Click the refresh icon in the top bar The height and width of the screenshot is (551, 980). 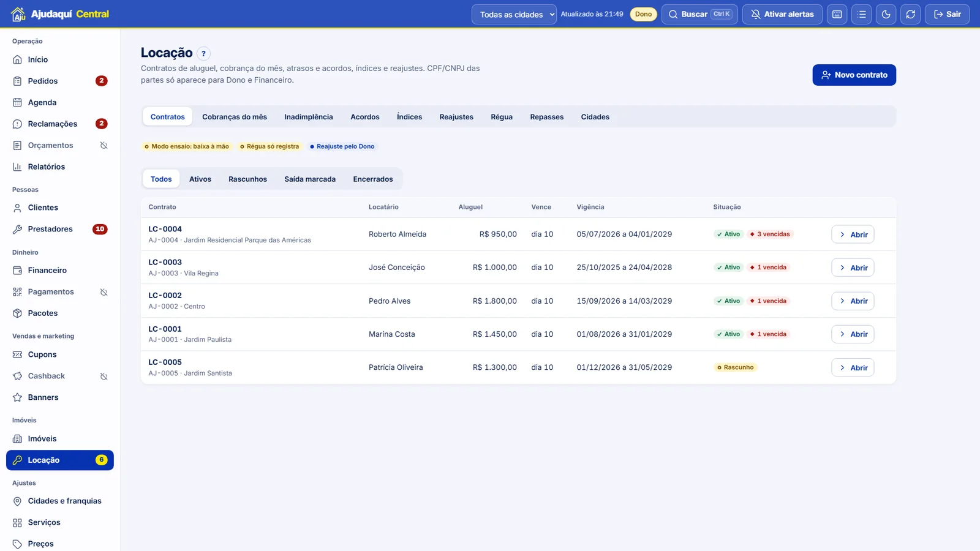(911, 14)
